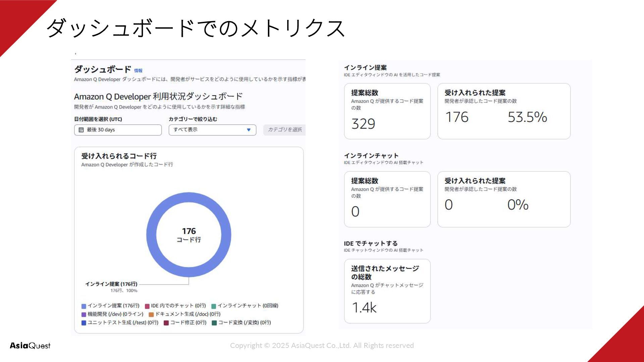Image resolution: width=644 pixels, height=362 pixels.
Task: Click the 日付範囲を選択 (UTC) label
Action: point(98,119)
